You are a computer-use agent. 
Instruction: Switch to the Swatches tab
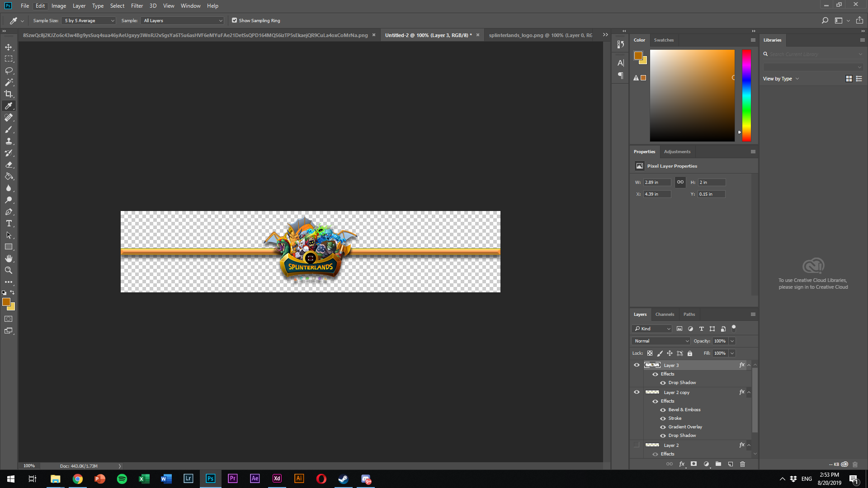click(664, 40)
